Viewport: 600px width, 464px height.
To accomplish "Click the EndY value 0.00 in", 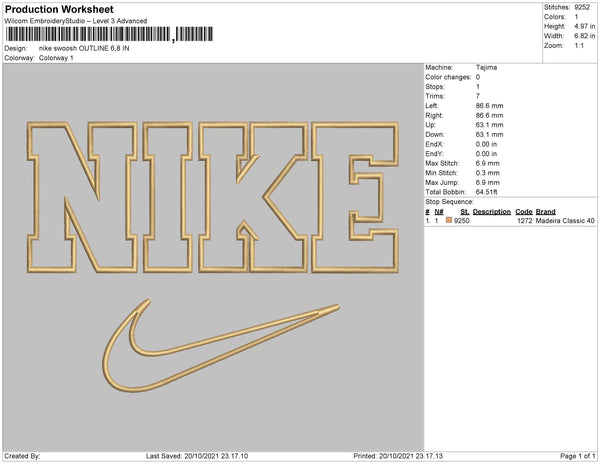I will (486, 153).
